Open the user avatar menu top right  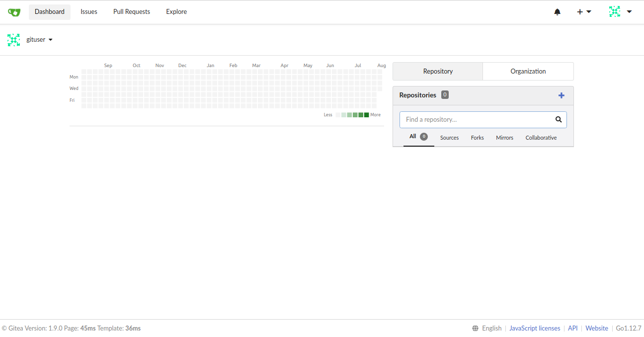[620, 12]
